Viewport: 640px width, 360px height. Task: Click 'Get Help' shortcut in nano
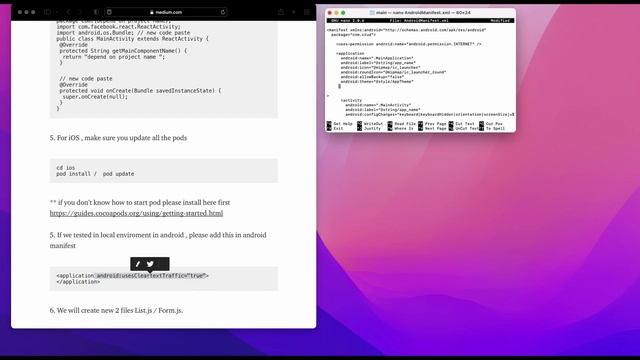340,124
